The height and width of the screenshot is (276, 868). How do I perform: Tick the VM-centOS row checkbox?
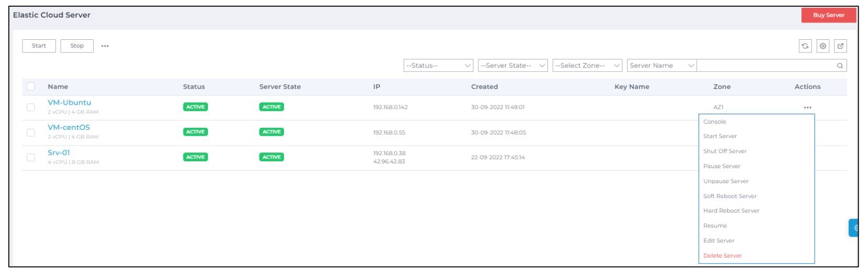point(31,133)
